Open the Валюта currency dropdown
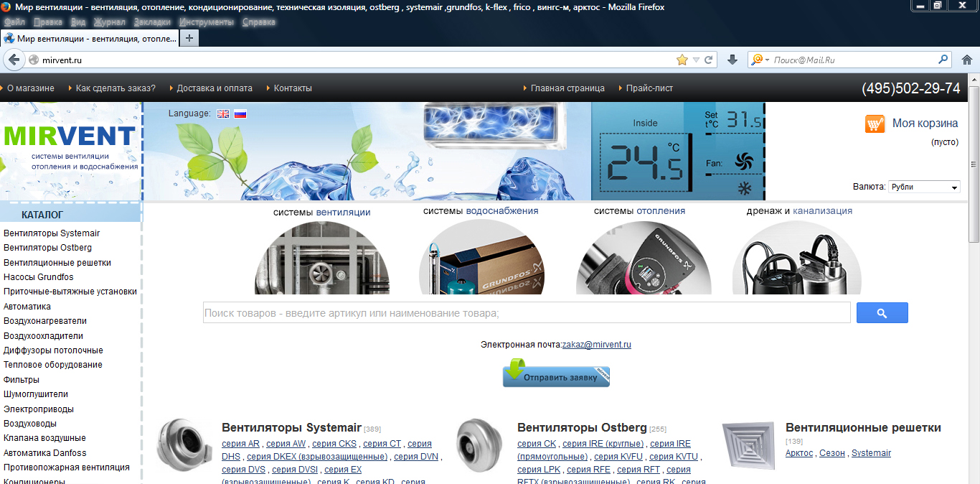 click(x=924, y=187)
